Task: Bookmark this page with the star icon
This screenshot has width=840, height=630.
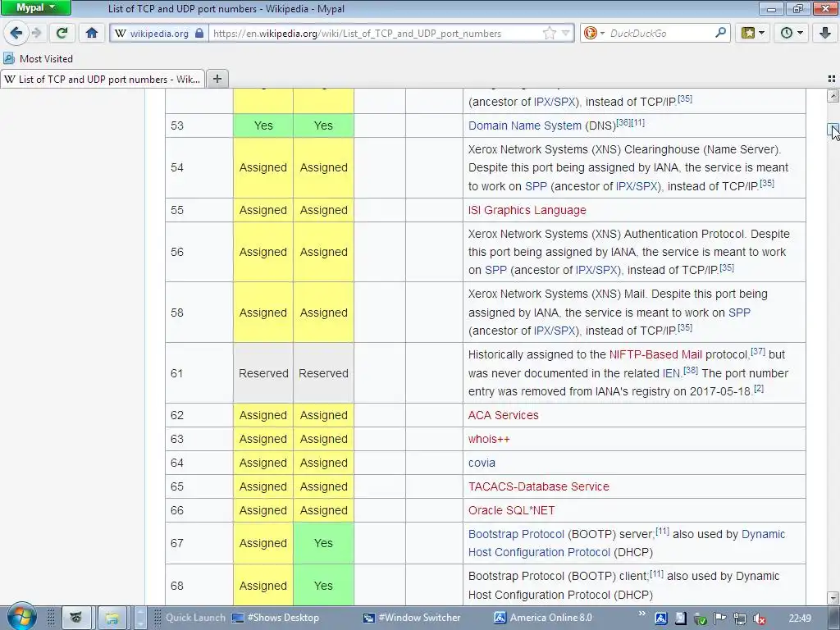Action: [x=549, y=33]
